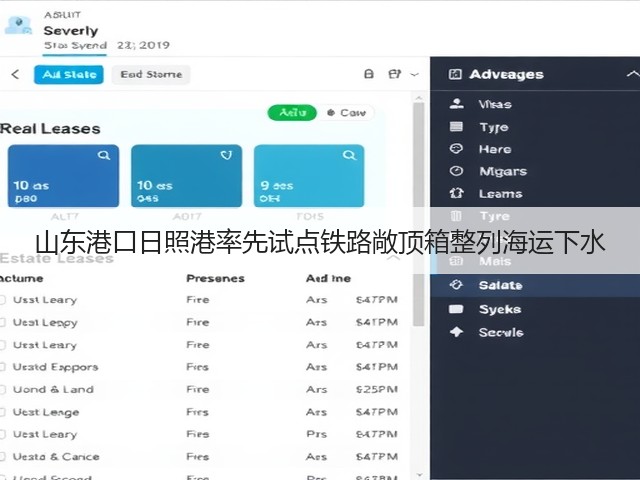Collapse the Estate Leases section chevron
Image resolution: width=640 pixels, height=480 pixels.
[x=393, y=258]
